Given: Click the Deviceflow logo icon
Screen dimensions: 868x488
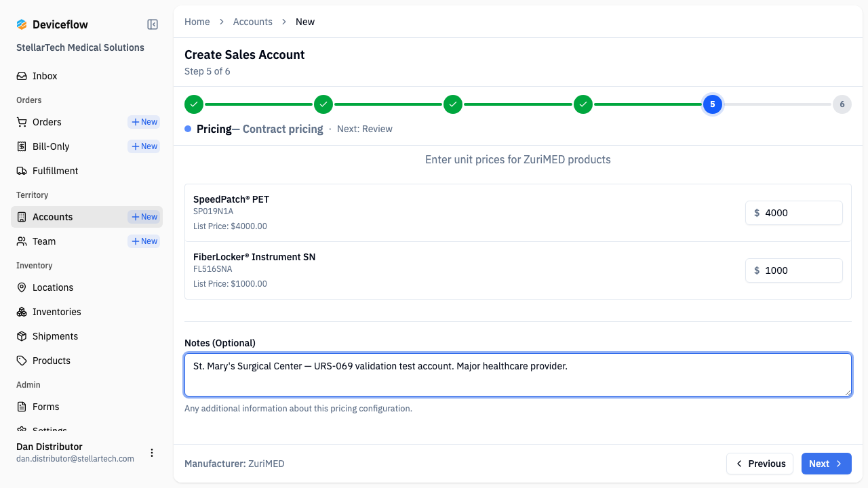Looking at the screenshot, I should coord(22,24).
